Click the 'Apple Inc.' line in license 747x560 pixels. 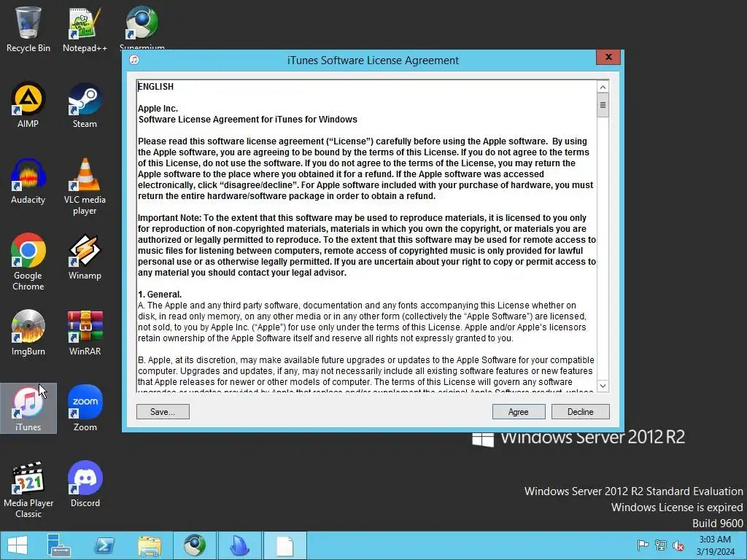tap(158, 109)
